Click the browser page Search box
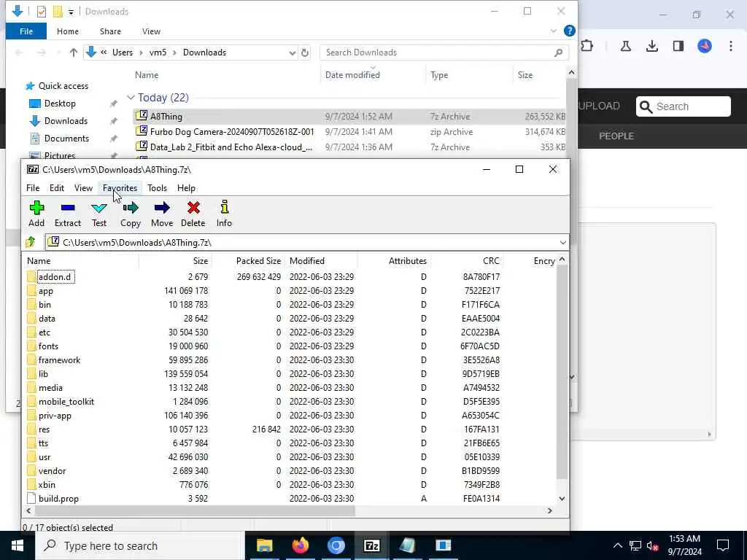This screenshot has height=560, width=747. pos(683,106)
